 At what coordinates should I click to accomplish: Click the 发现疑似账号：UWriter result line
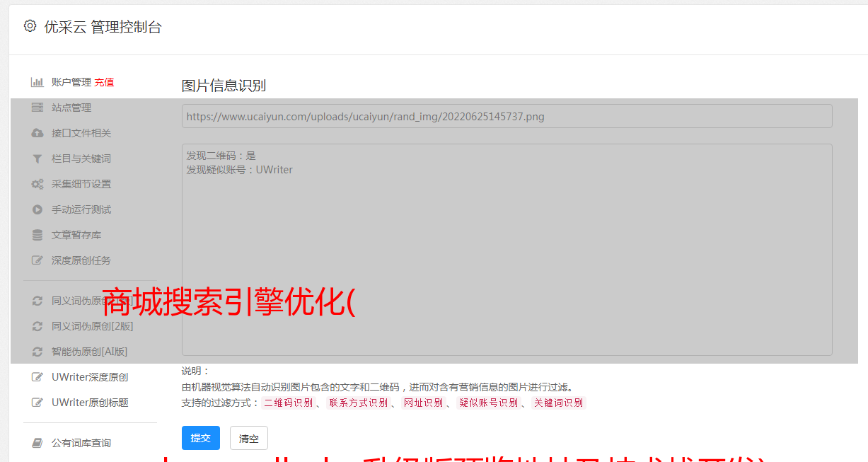[x=240, y=170]
